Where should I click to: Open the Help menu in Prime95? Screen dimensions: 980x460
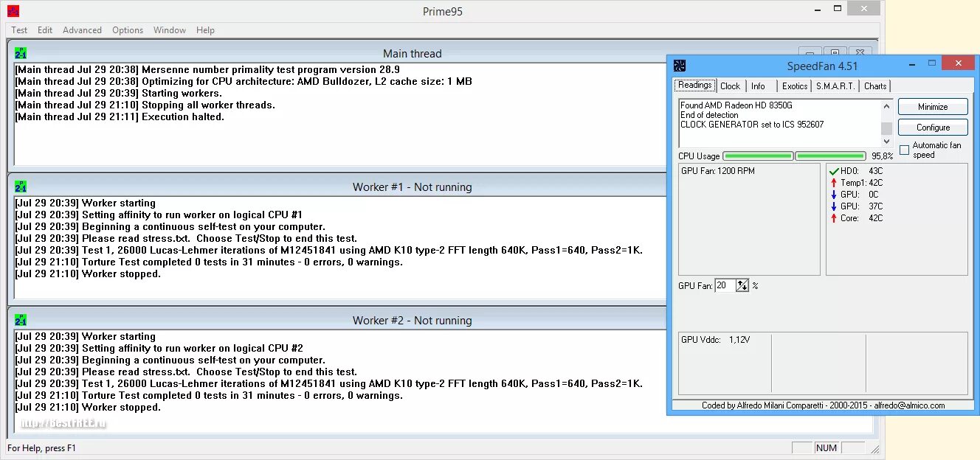coord(205,30)
